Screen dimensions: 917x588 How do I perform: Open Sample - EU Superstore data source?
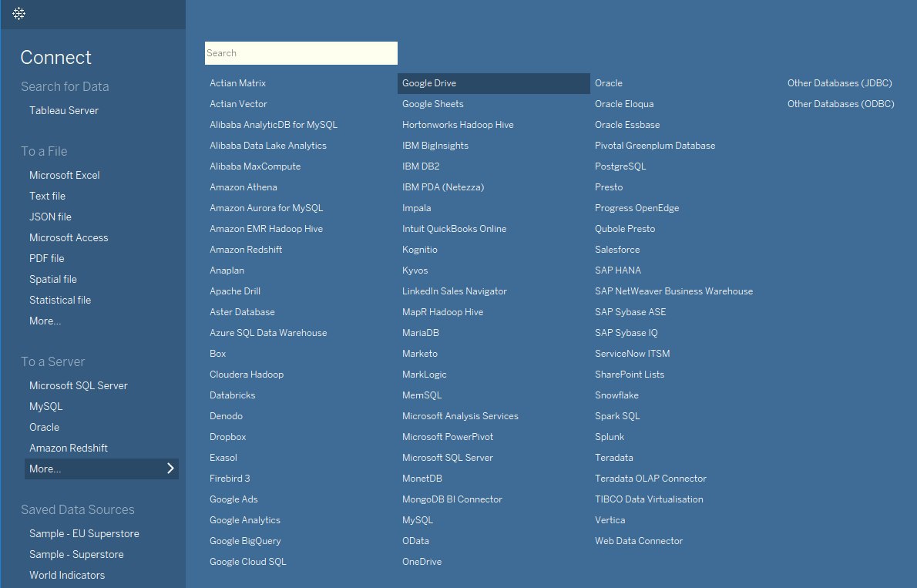pyautogui.click(x=84, y=533)
